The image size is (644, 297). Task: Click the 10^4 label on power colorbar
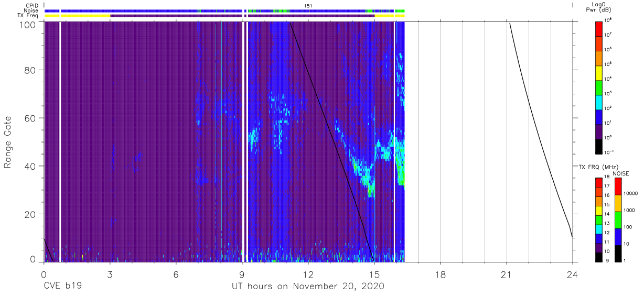pyautogui.click(x=608, y=79)
